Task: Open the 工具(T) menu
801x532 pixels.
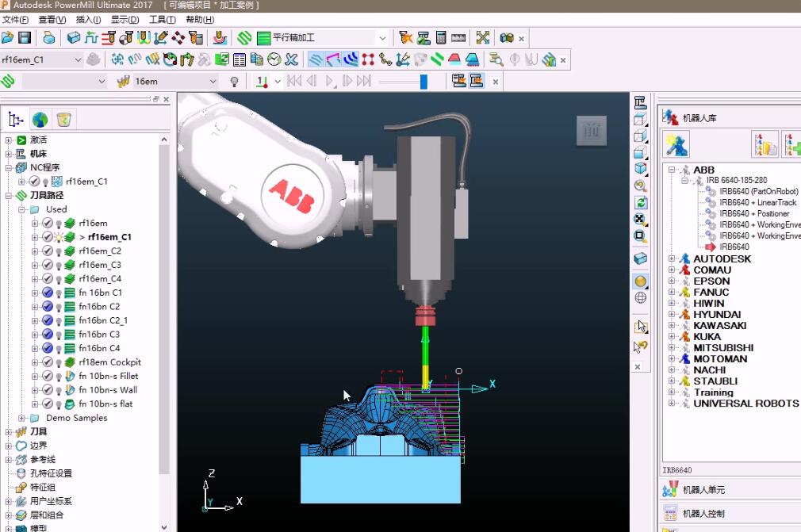Action: [163, 19]
